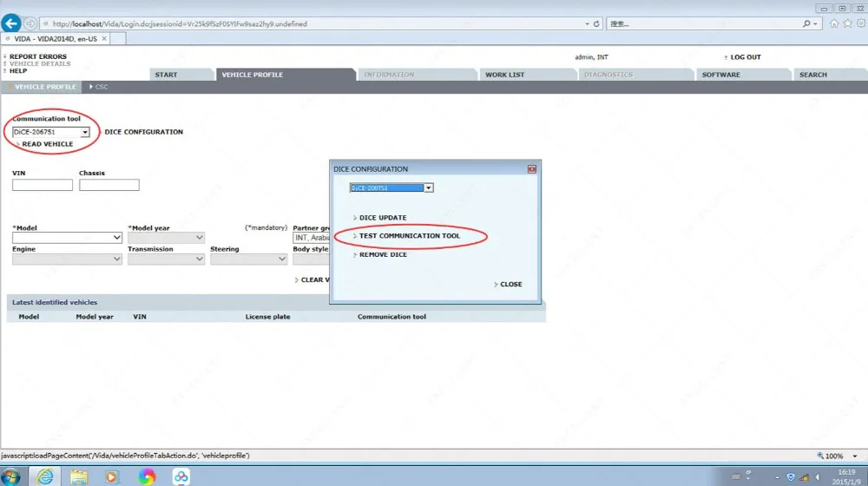
Task: Open the Windows Start menu orb
Action: 10,476
